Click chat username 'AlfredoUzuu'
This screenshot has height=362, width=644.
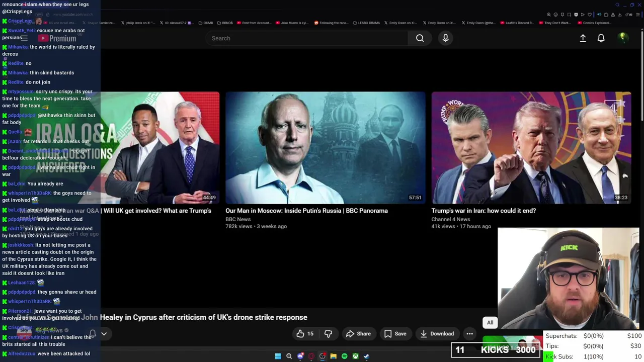22,354
